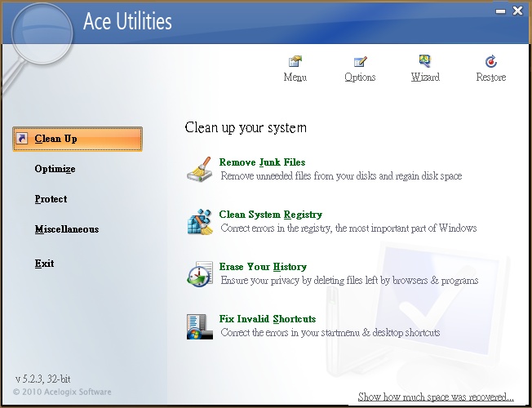
Task: Click the registry cubes icon
Action: [x=200, y=222]
